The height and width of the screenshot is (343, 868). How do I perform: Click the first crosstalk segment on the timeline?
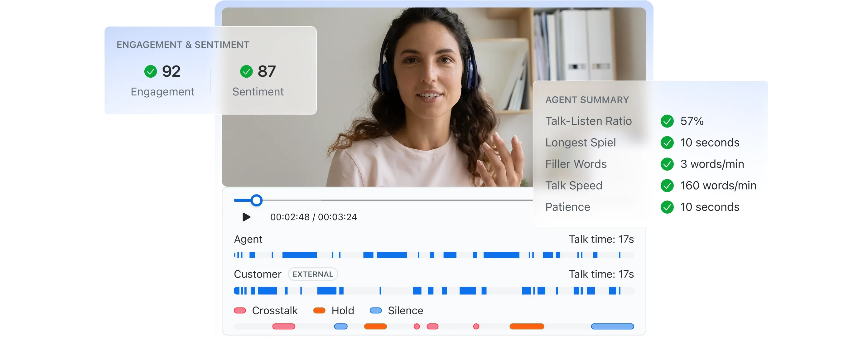pyautogui.click(x=284, y=326)
